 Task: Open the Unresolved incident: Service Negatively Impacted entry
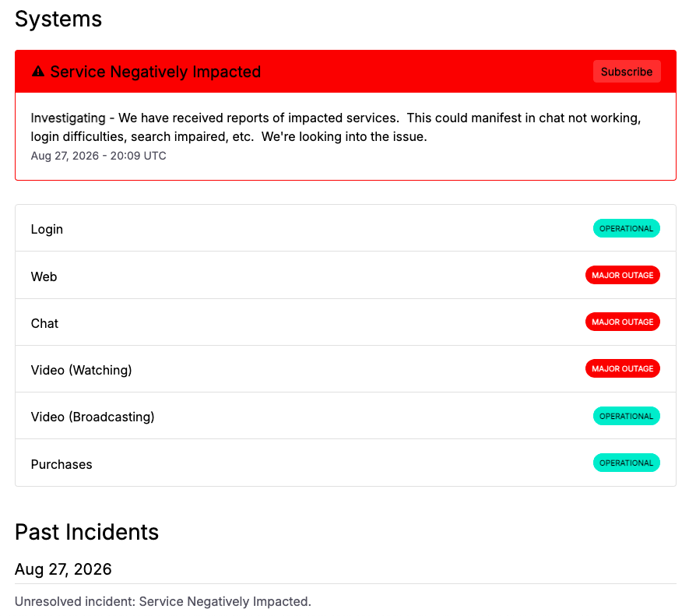163,601
